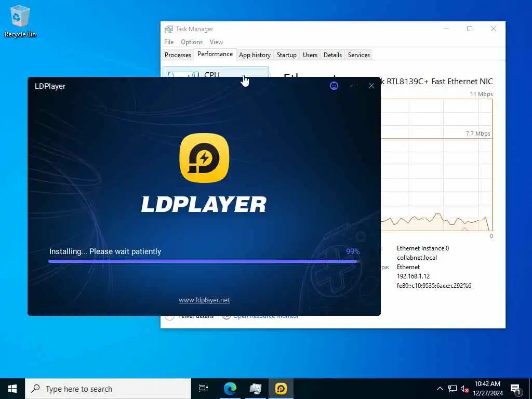This screenshot has width=532, height=399.
Task: Open the View menu in Task Manager
Action: [216, 42]
